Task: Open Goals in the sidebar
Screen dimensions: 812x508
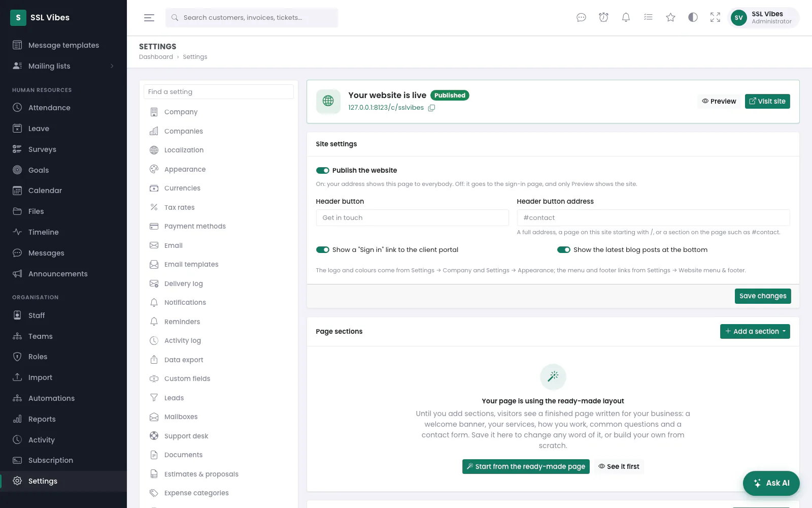Action: [63, 170]
